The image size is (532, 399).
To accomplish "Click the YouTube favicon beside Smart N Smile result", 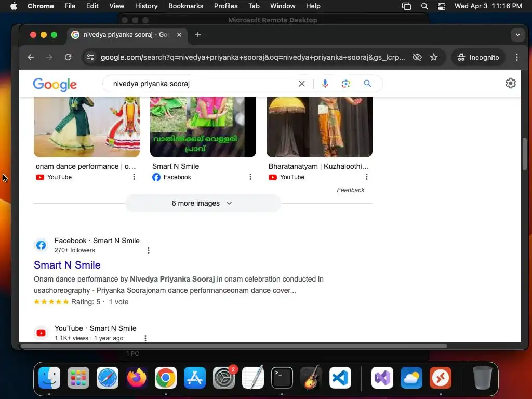I will point(41,333).
